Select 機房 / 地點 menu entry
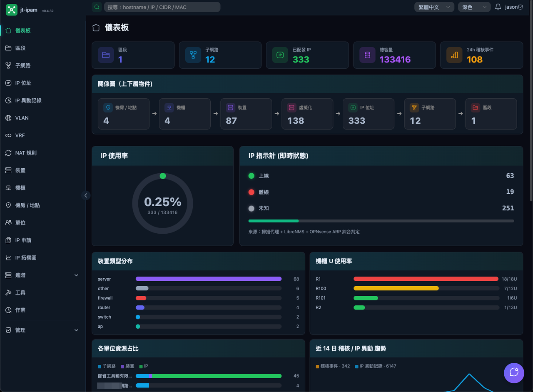 tap(42, 205)
